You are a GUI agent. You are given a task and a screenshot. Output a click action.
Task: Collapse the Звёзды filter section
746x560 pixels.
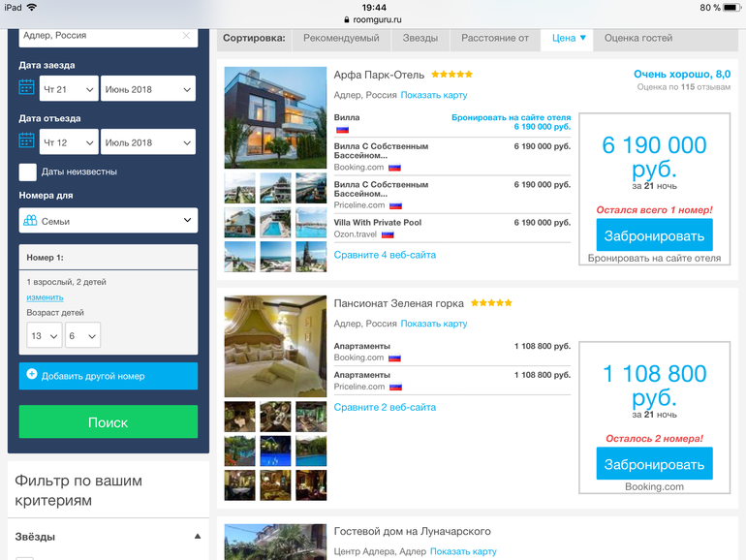198,536
